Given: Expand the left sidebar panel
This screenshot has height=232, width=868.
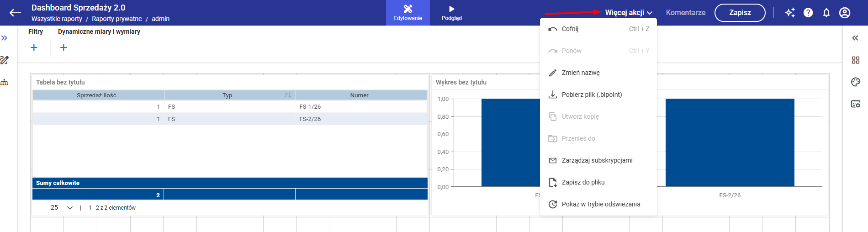Looking at the screenshot, I should (5, 38).
